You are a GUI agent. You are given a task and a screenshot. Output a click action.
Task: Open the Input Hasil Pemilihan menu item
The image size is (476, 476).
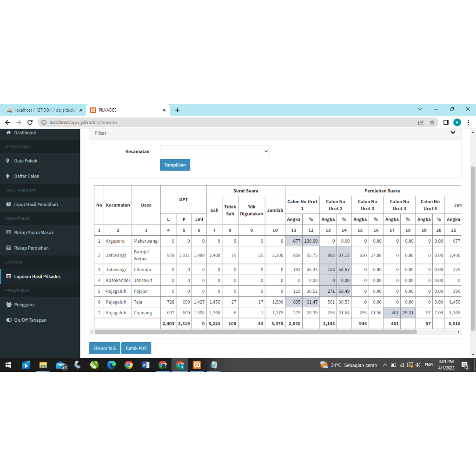[x=40, y=205]
